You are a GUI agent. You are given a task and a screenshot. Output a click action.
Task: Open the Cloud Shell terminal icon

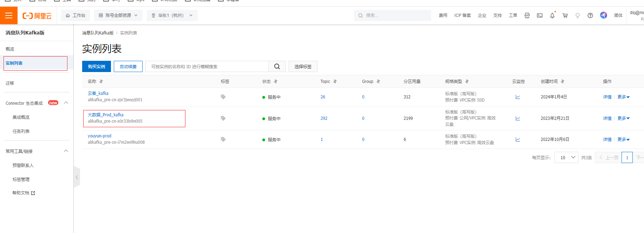[540, 15]
